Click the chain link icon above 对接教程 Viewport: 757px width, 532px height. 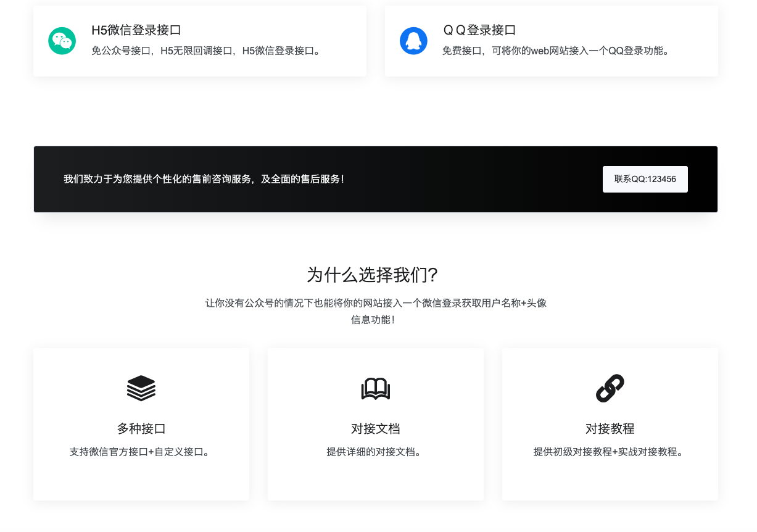coord(610,388)
